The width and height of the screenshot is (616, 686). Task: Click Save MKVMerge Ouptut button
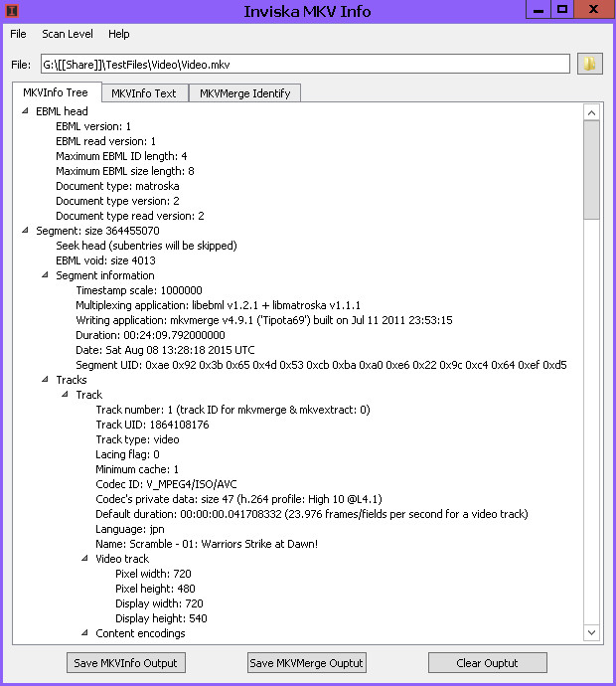[306, 663]
